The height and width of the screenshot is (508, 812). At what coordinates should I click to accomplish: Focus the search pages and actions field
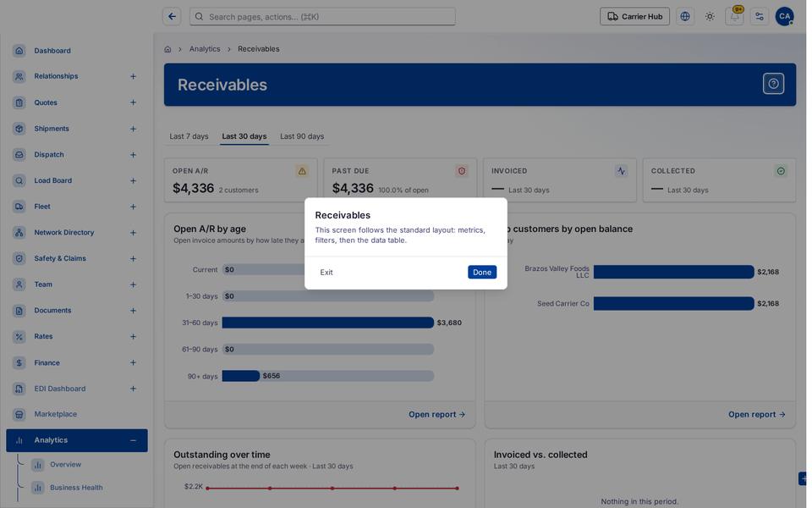[322, 17]
